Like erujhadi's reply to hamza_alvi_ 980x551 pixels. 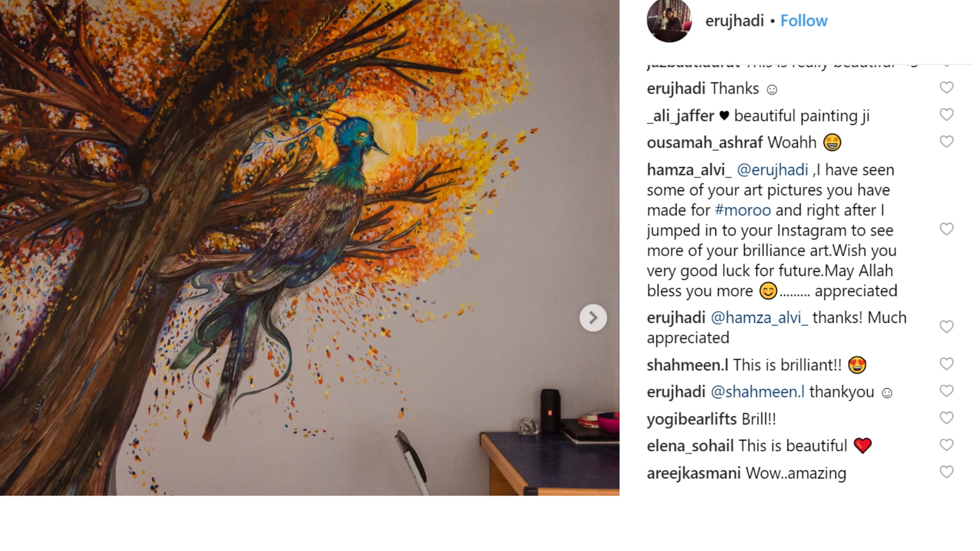point(946,327)
